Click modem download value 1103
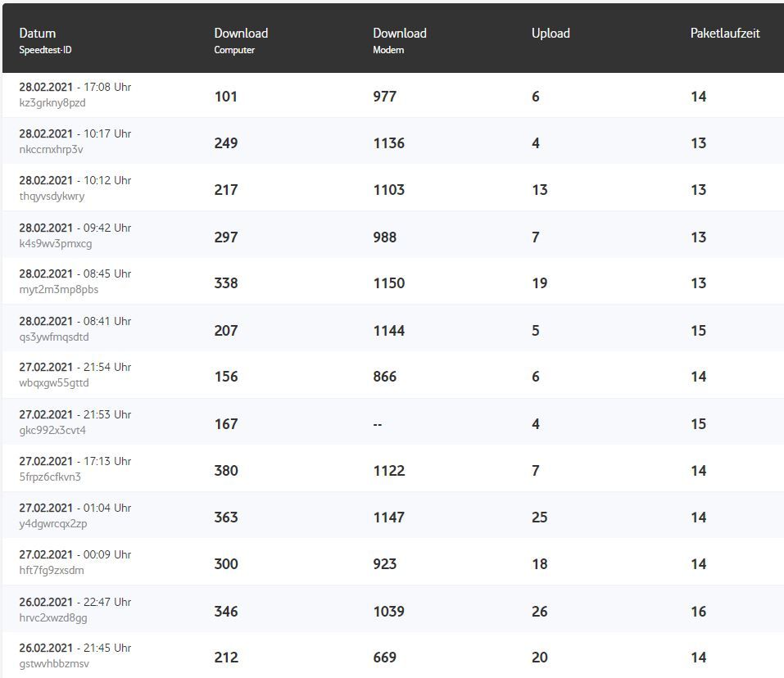This screenshot has height=678, width=784. pos(389,190)
